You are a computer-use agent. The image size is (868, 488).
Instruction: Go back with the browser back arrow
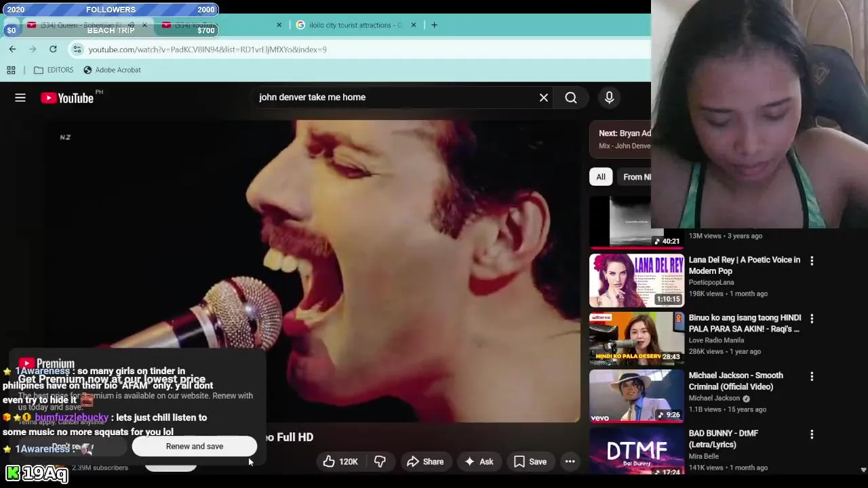[12, 49]
